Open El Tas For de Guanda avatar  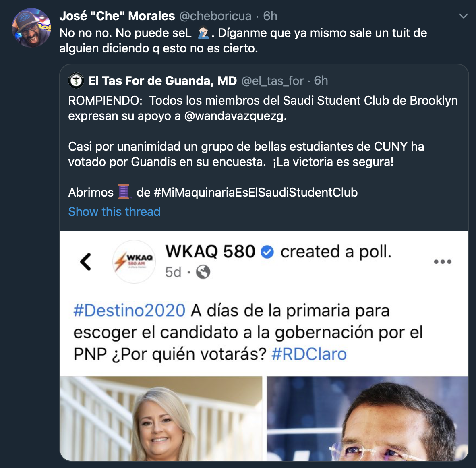point(76,81)
